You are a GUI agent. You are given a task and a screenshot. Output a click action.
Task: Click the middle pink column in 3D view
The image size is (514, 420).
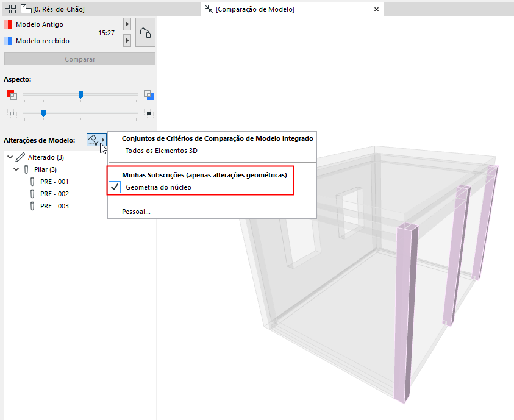pyautogui.click(x=456, y=255)
